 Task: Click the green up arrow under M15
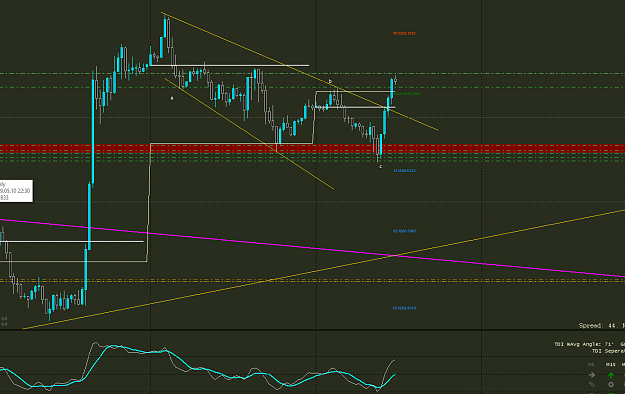[x=611, y=375]
